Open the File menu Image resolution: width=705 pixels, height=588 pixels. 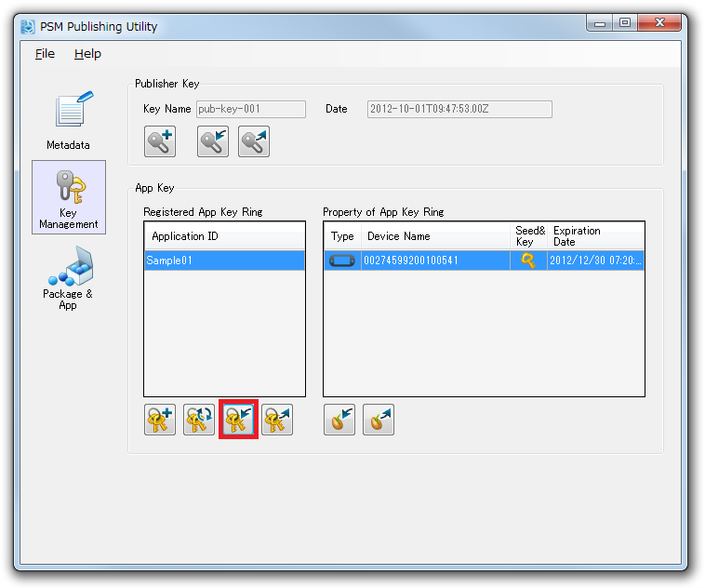tap(45, 54)
